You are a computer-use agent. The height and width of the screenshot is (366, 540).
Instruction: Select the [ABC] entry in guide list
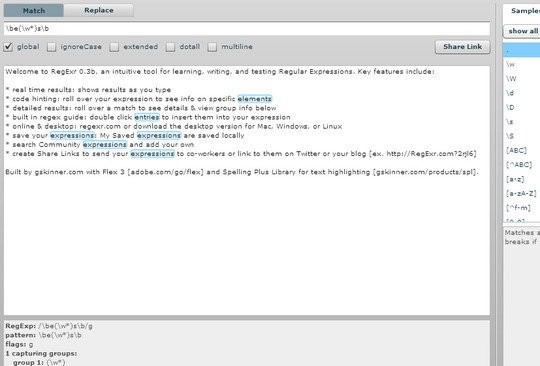click(x=521, y=150)
